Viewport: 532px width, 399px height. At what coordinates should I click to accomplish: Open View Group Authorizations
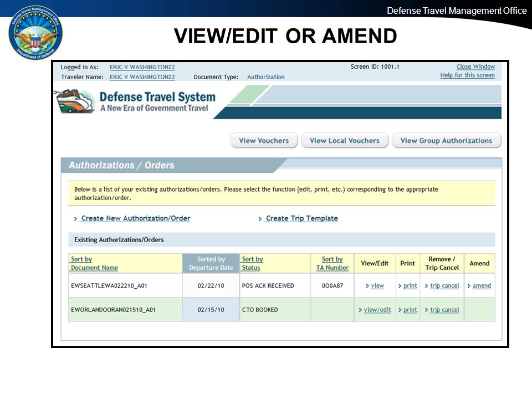click(446, 140)
